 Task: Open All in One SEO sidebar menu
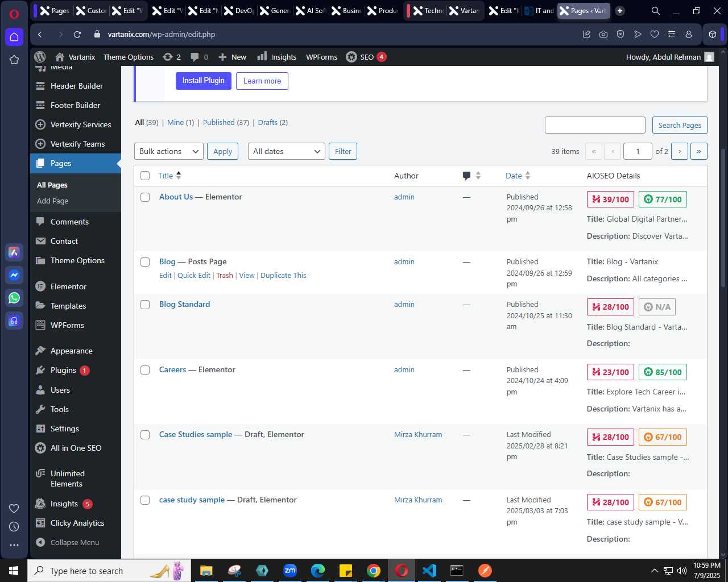click(x=76, y=448)
